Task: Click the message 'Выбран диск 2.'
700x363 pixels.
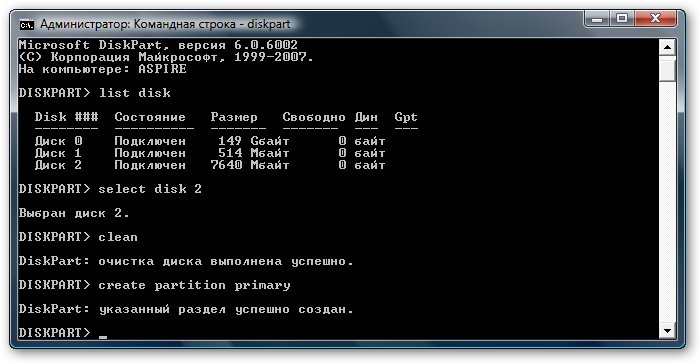Action: tap(74, 213)
